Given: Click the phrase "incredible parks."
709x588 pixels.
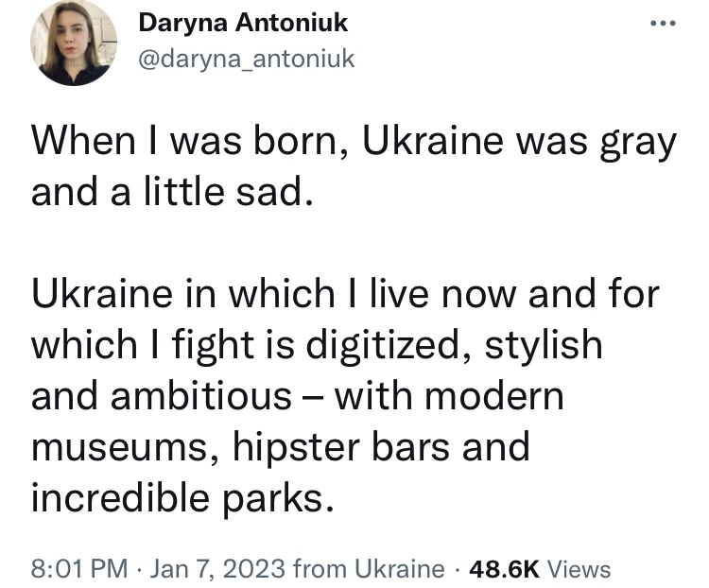Looking at the screenshot, I should [182, 496].
